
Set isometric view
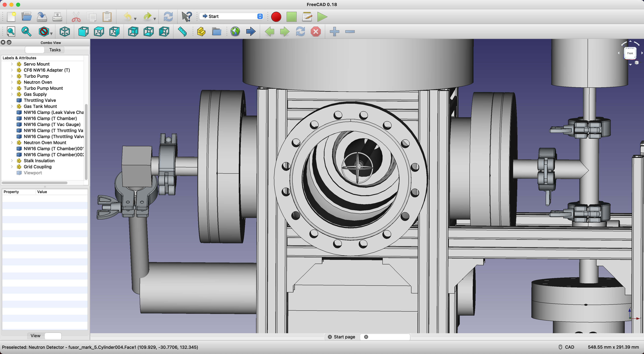(x=64, y=32)
